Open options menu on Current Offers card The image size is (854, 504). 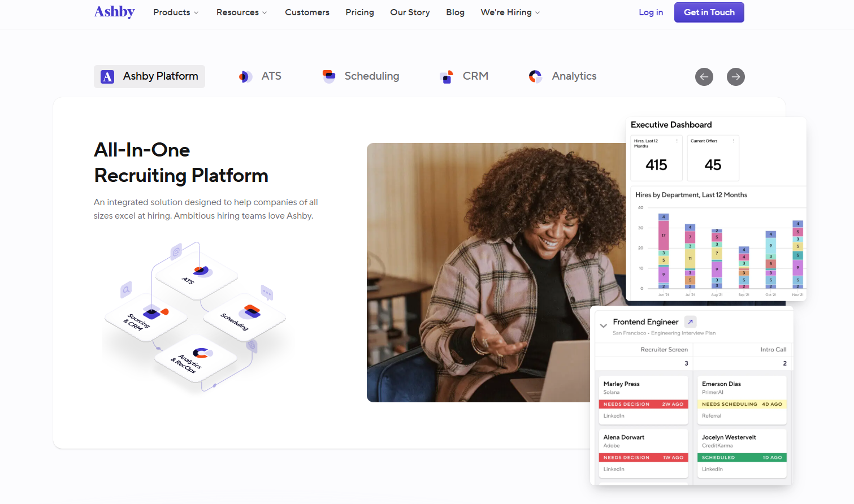click(x=734, y=141)
